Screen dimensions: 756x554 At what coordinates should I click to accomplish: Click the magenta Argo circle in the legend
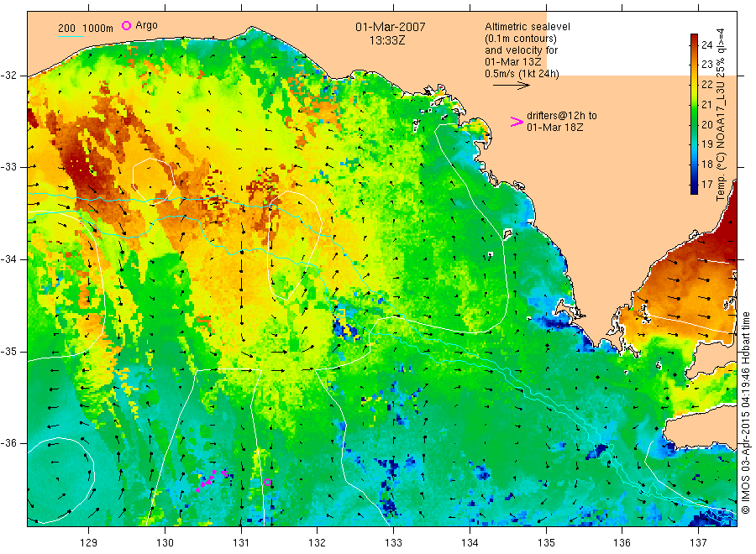[x=126, y=25]
